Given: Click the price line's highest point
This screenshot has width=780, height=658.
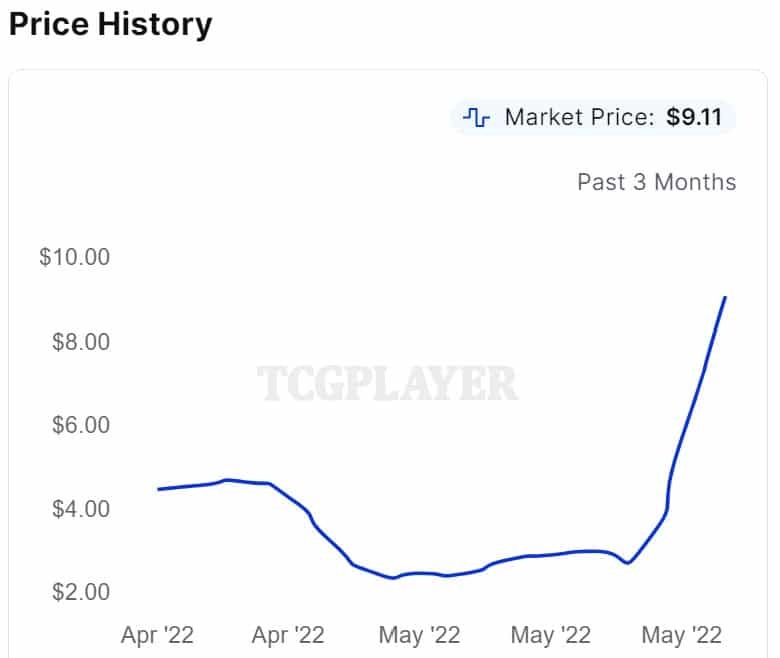Looking at the screenshot, I should [x=725, y=297].
